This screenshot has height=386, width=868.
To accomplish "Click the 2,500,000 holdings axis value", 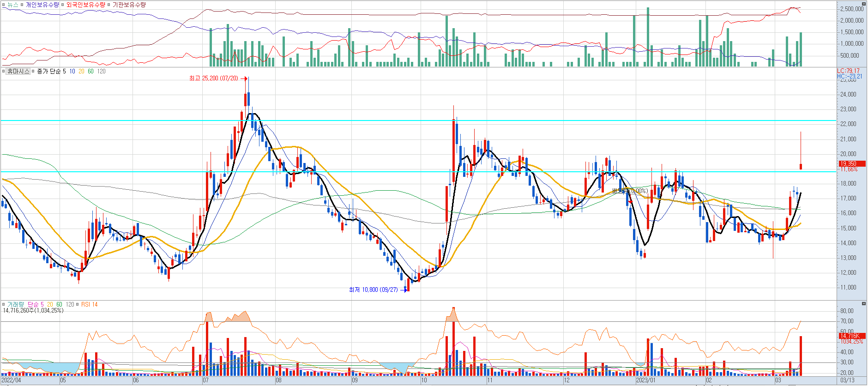I will (852, 9).
